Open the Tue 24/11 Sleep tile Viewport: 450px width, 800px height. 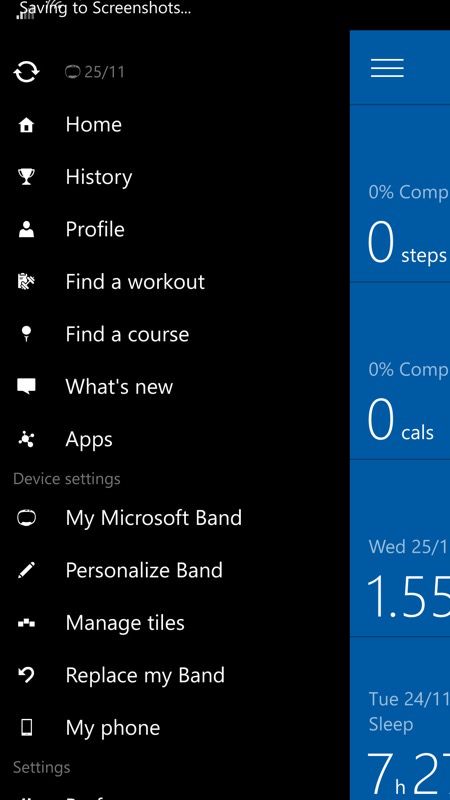tap(400, 718)
